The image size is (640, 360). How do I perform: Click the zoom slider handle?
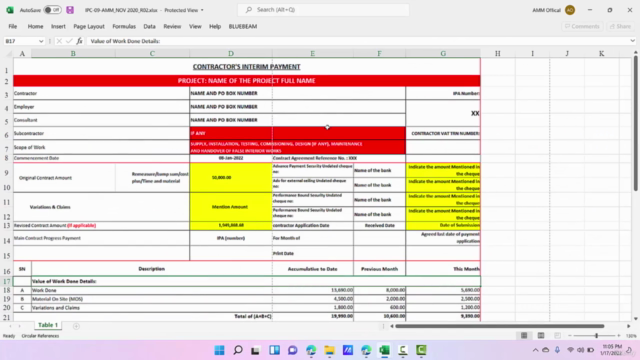click(x=596, y=336)
